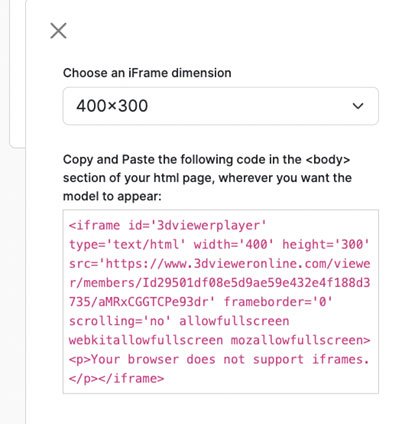Click the frameborder='0' attribute text
This screenshot has height=424, width=406.
278,302
